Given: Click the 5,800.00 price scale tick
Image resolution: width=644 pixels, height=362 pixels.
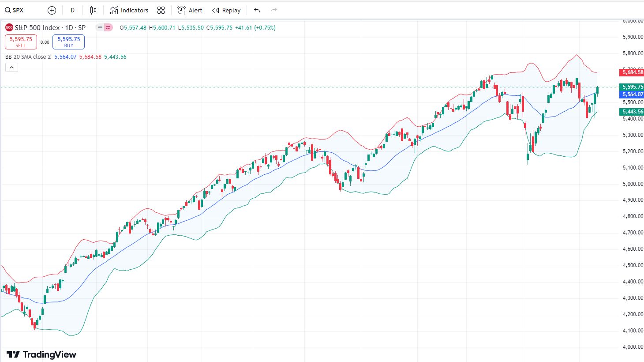Looking at the screenshot, I should pos(633,53).
